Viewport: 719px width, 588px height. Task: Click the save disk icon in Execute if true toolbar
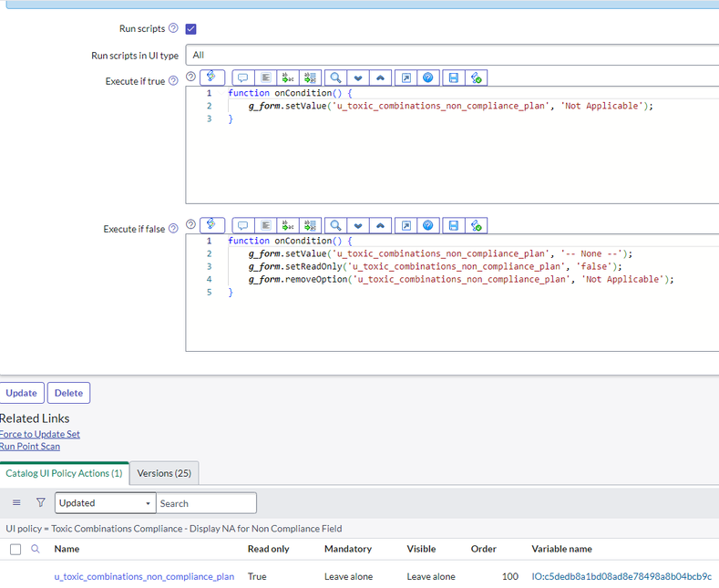pos(454,78)
